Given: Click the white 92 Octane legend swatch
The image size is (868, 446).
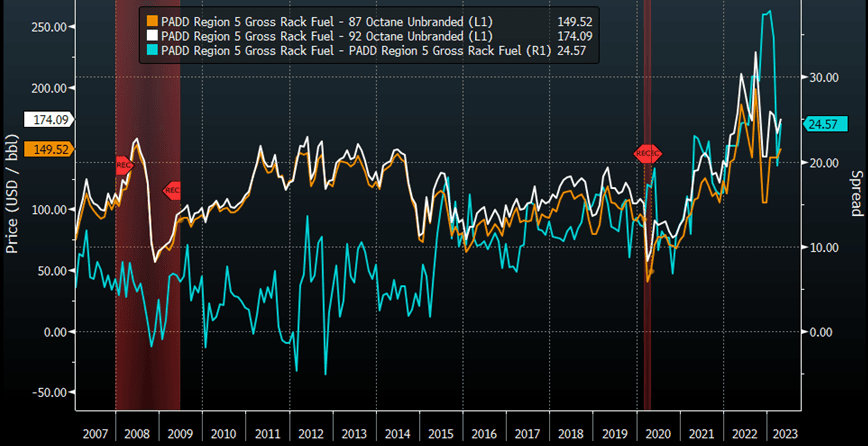Looking at the screenshot, I should click(x=152, y=37).
